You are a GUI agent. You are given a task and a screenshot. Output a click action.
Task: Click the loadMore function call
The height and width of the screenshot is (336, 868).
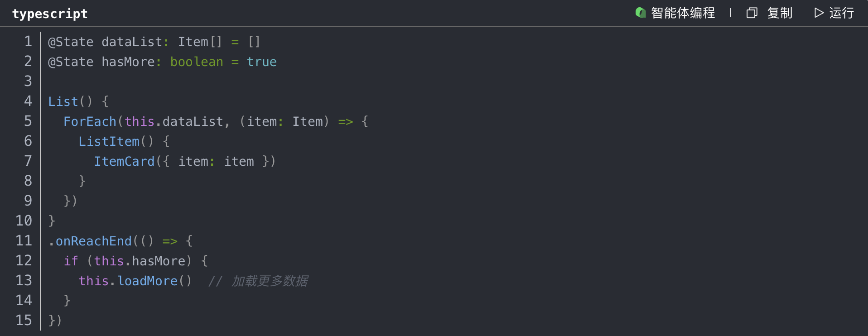tap(147, 281)
